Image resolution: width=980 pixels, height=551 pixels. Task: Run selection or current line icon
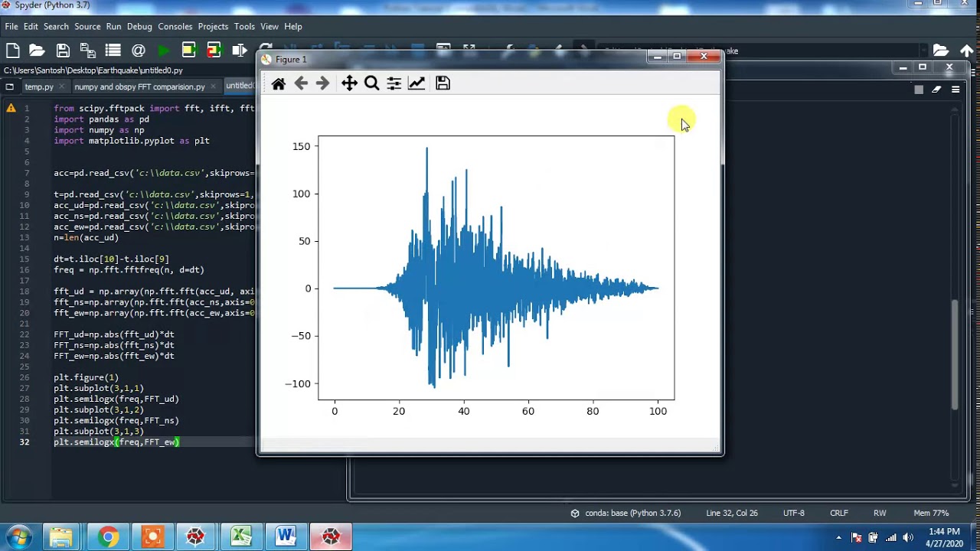(239, 51)
